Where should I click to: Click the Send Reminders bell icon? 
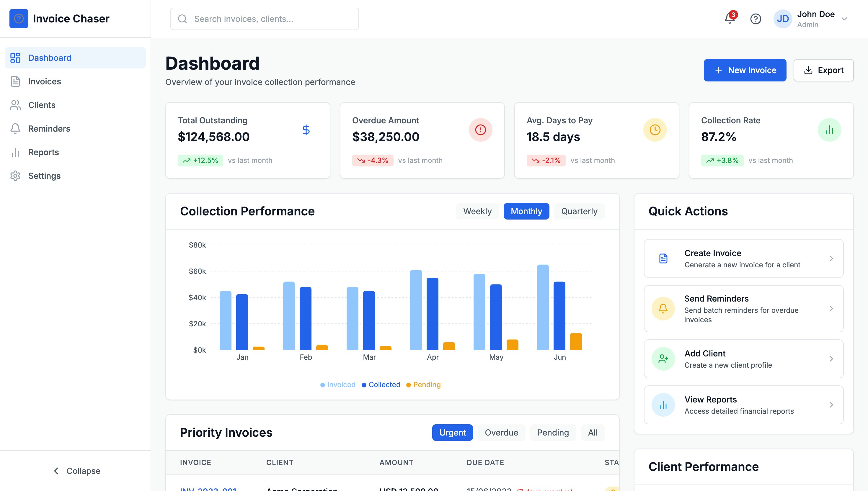[x=663, y=308]
